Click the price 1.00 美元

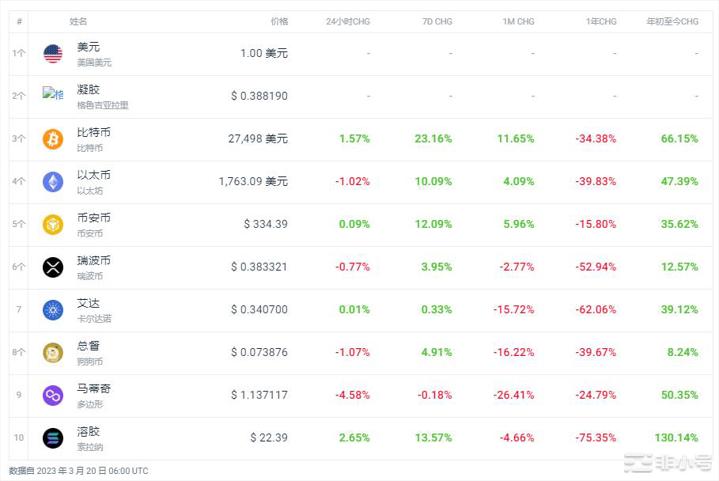(264, 53)
